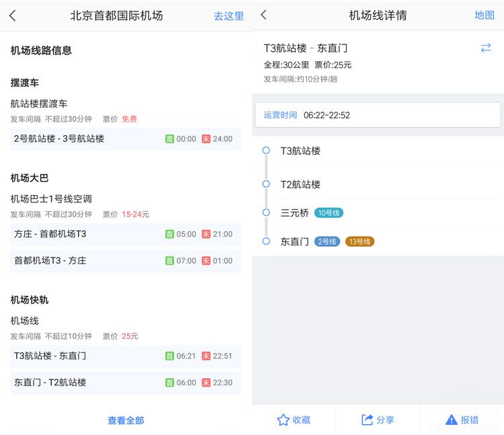Swap direction of T3航站楼 - 东直门 route

click(x=485, y=48)
